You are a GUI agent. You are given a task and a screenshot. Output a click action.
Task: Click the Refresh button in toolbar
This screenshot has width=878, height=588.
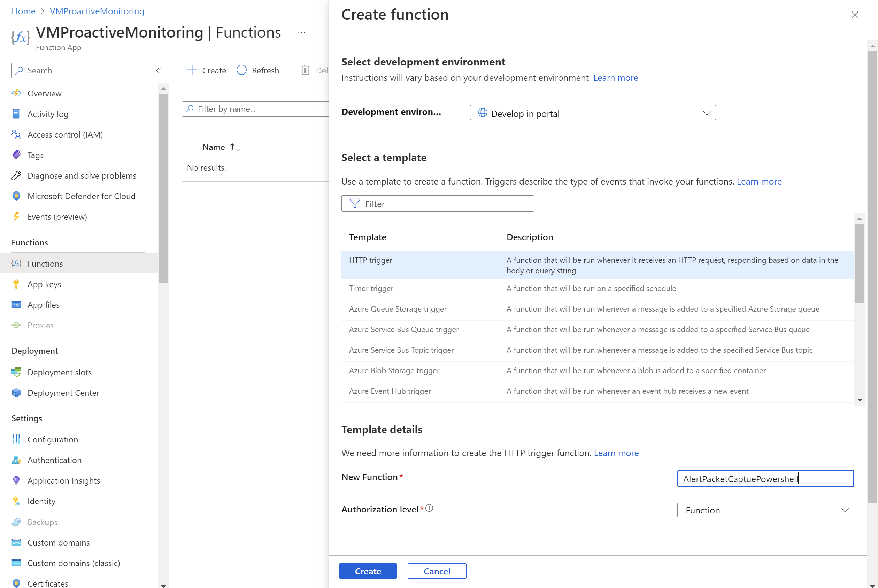coord(258,70)
